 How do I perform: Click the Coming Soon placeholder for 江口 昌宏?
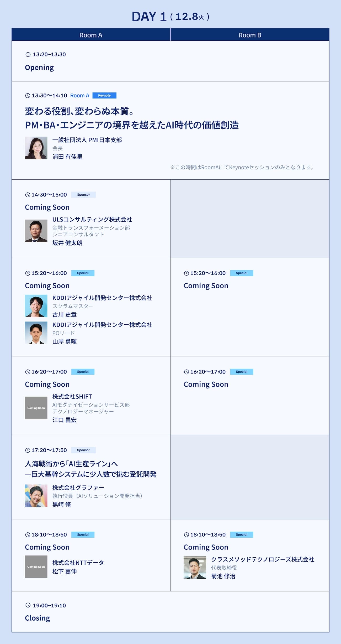click(36, 408)
